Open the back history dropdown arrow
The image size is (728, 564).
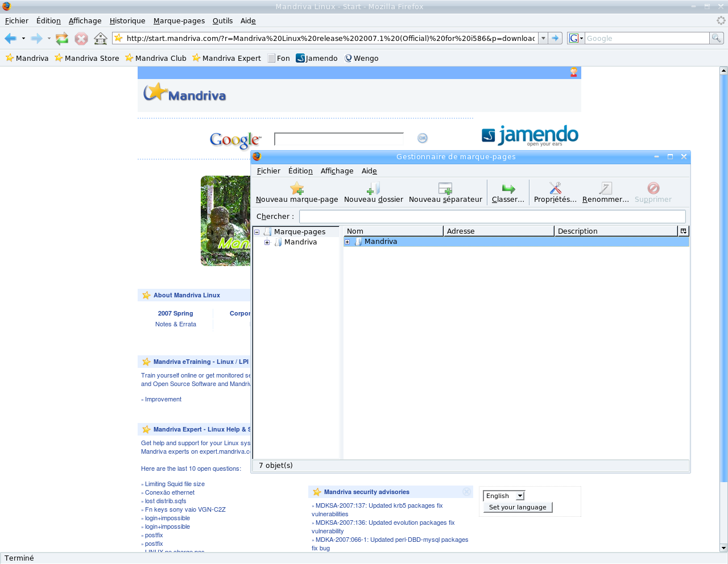[23, 38]
